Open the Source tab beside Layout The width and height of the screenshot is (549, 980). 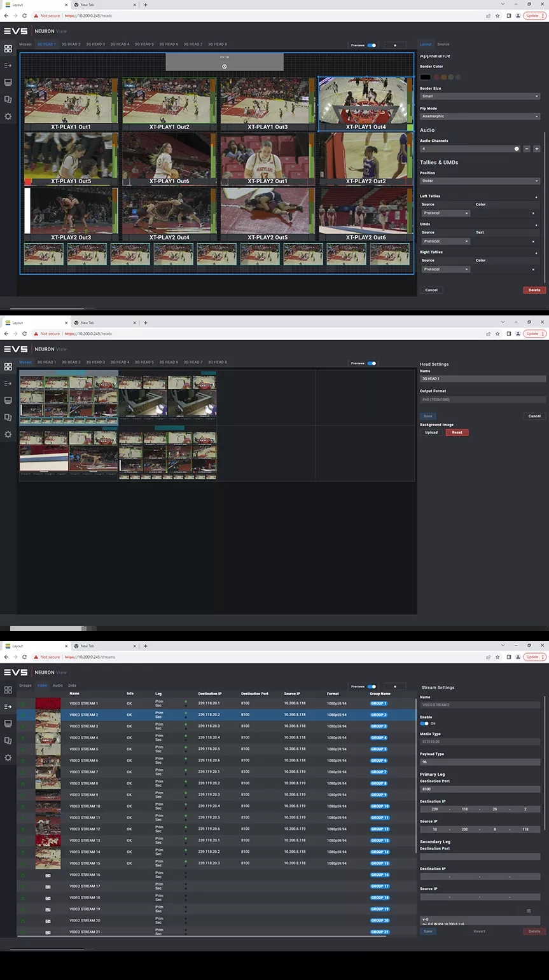443,45
